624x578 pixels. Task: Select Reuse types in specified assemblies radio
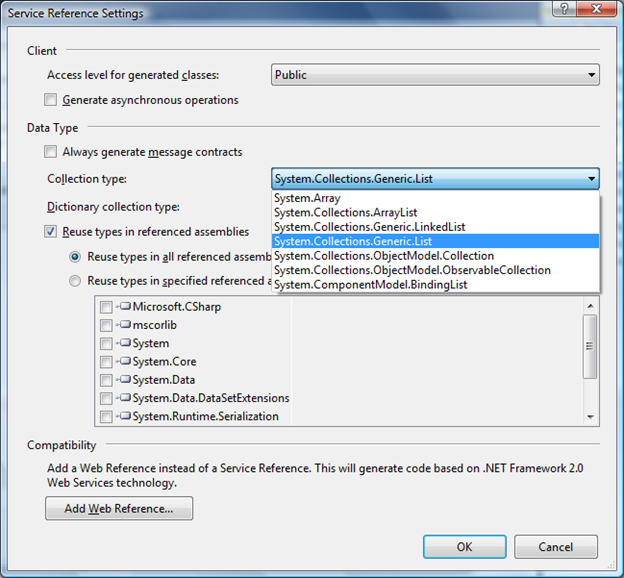[75, 281]
